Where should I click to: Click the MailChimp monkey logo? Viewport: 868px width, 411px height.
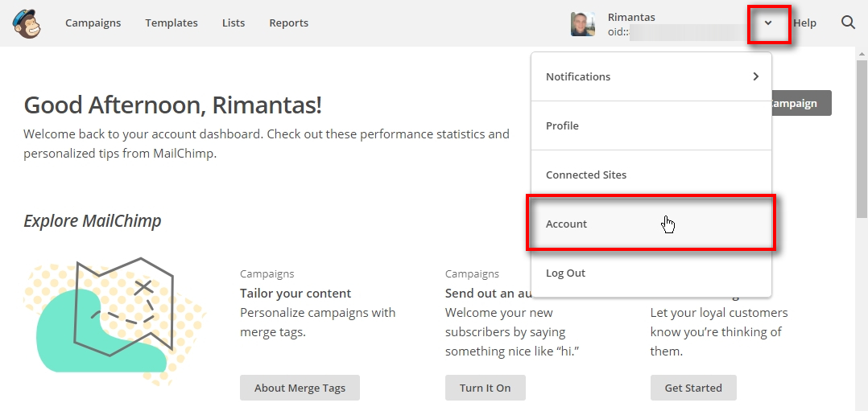coord(28,23)
